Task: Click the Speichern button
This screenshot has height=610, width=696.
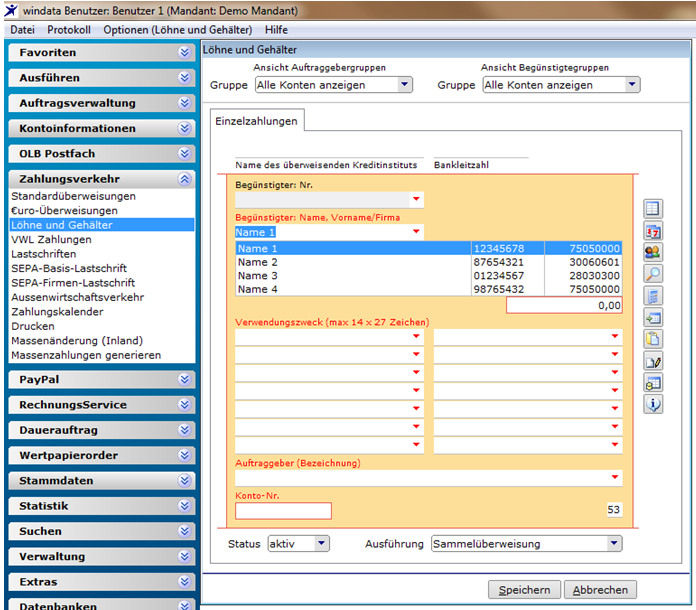Action: point(524,590)
